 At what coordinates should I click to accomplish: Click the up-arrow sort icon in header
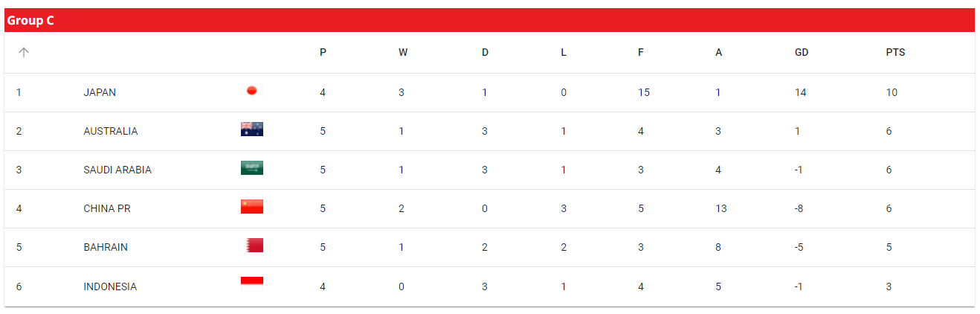[x=24, y=53]
